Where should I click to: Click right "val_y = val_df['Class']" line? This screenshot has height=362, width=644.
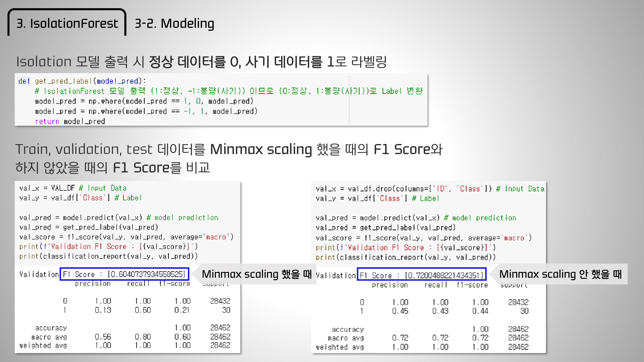[377, 199]
